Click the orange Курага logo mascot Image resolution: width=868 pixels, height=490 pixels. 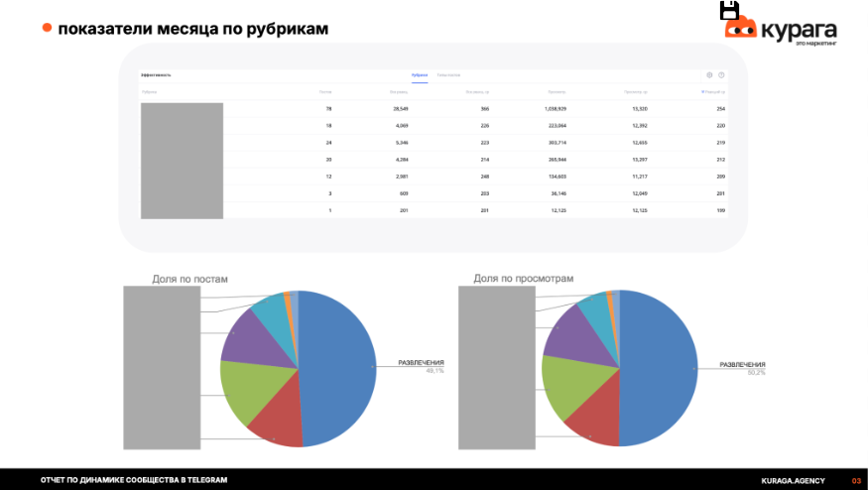point(741,28)
